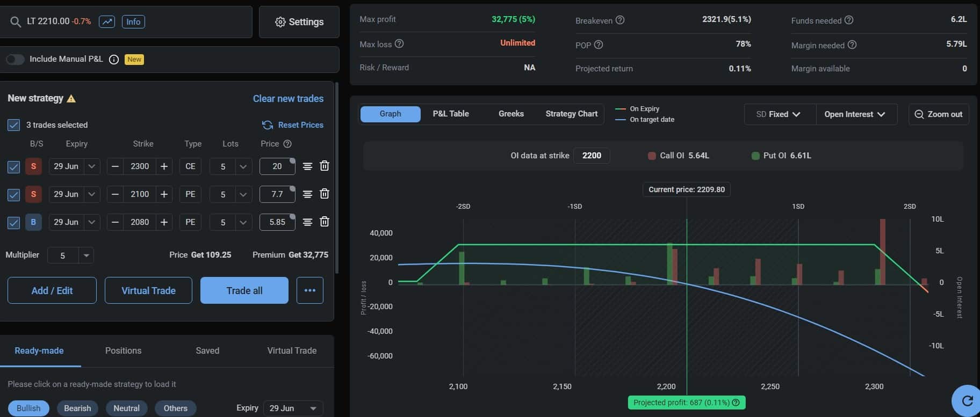Screen dimensions: 980x417
Task: Open row options menu for 2100 PE
Action: (307, 194)
